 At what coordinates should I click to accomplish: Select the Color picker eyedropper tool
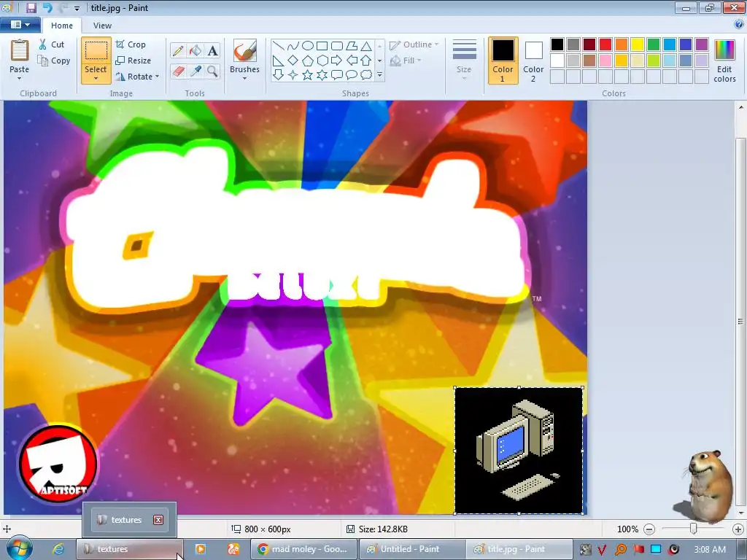196,71
